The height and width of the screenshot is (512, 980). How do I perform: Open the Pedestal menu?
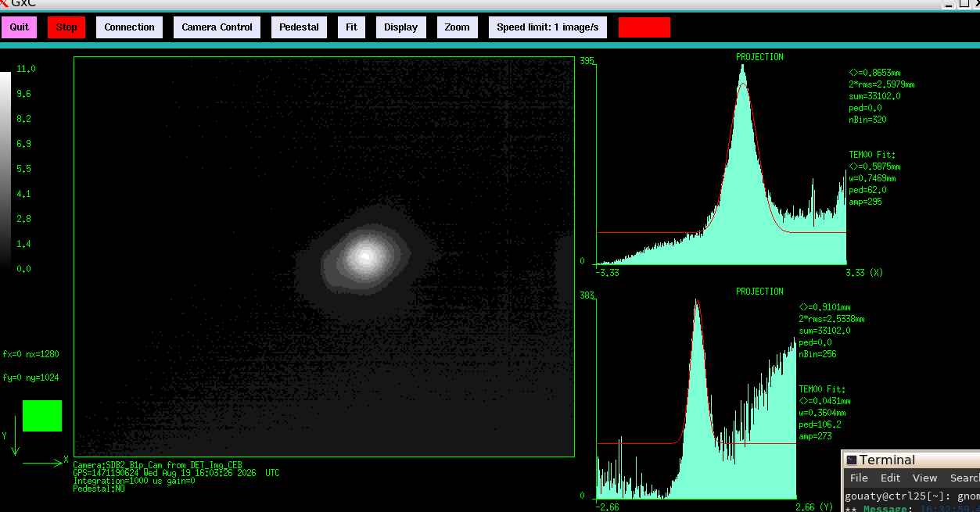(x=300, y=27)
